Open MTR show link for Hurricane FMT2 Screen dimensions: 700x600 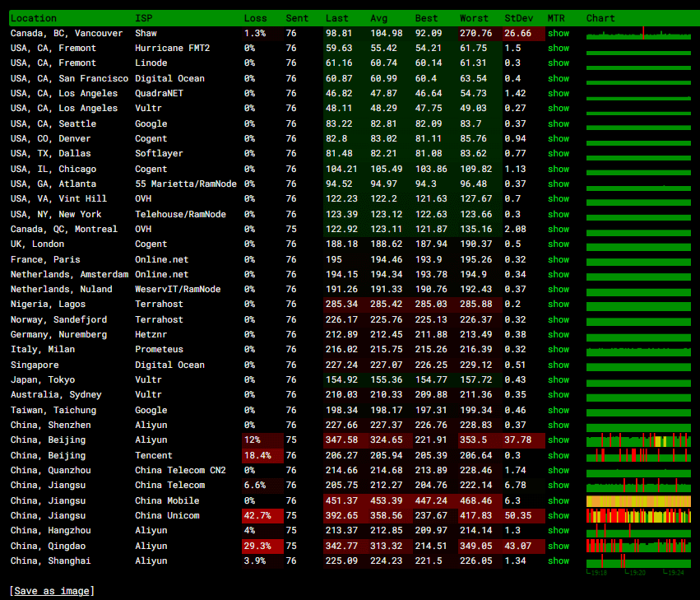click(x=559, y=48)
